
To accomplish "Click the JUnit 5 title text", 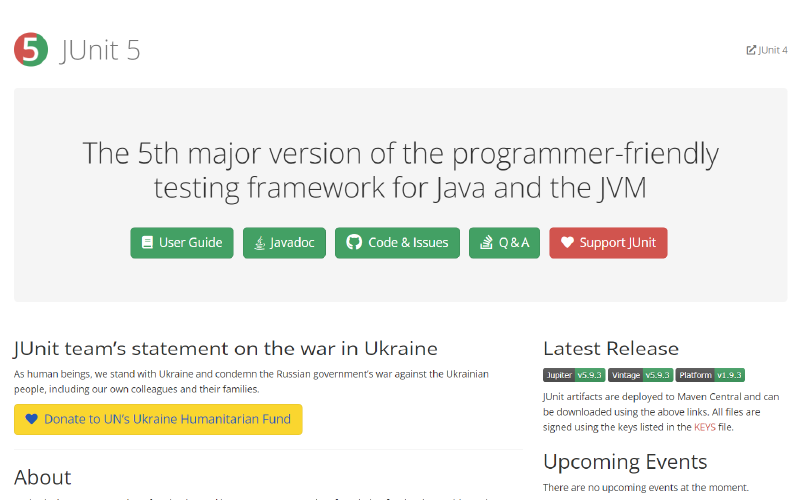I will (100, 50).
